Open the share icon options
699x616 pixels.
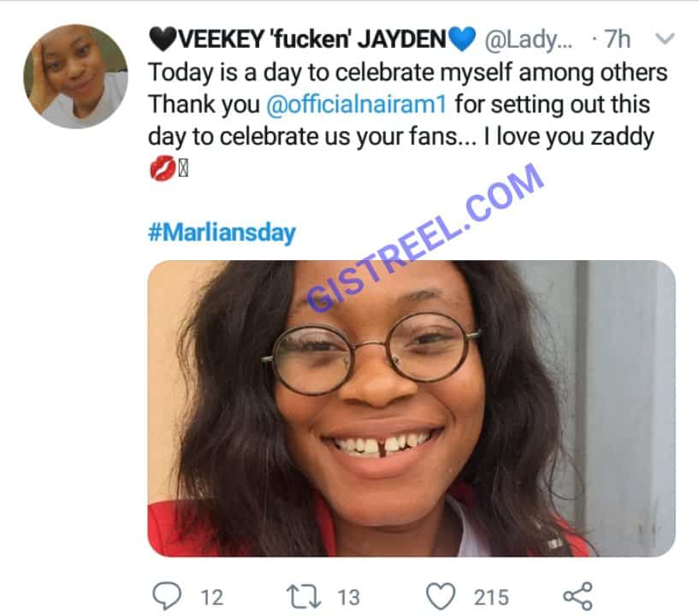pyautogui.click(x=578, y=596)
